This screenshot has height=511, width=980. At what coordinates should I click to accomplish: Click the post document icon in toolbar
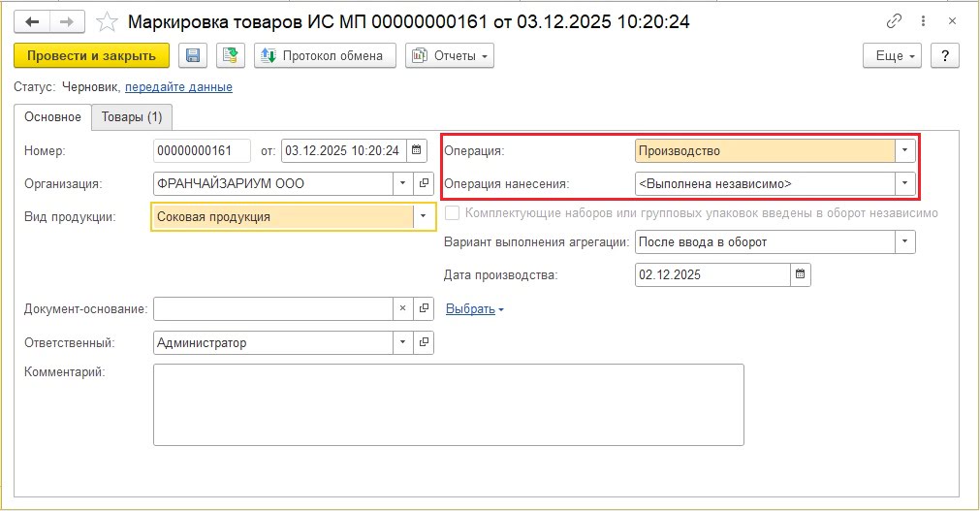231,56
